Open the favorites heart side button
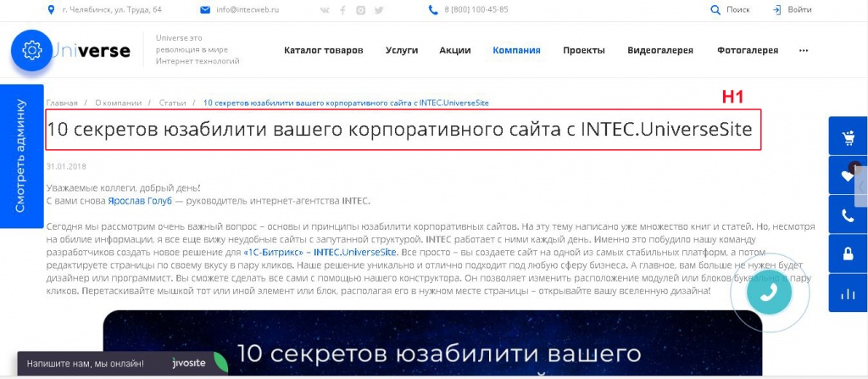This screenshot has height=379, width=868. (x=848, y=176)
